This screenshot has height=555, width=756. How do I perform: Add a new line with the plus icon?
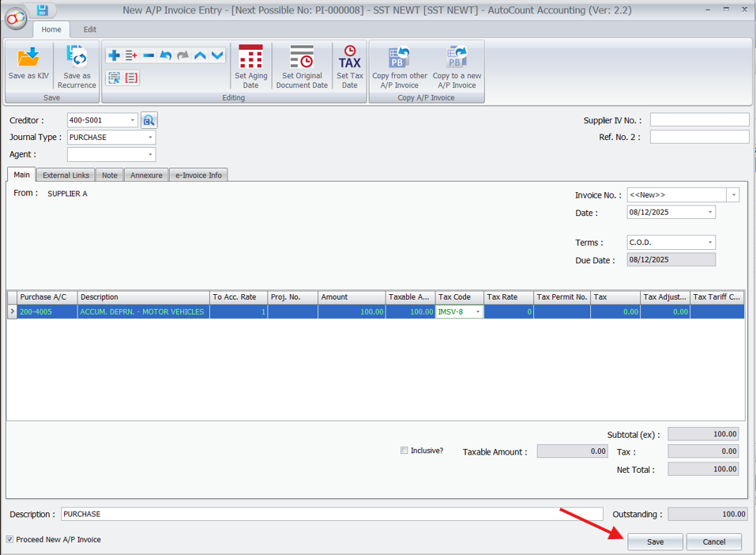click(x=115, y=55)
